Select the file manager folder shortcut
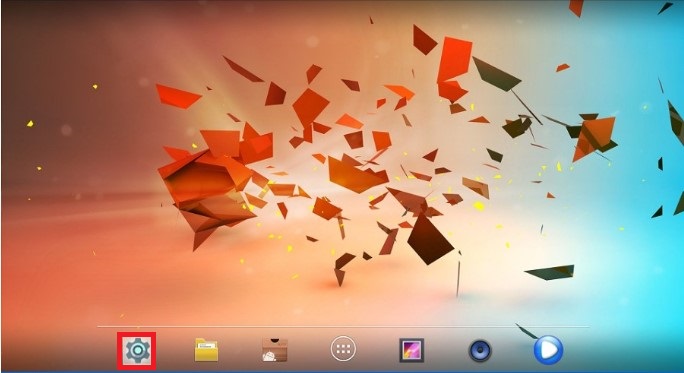684x373 pixels. click(x=206, y=350)
